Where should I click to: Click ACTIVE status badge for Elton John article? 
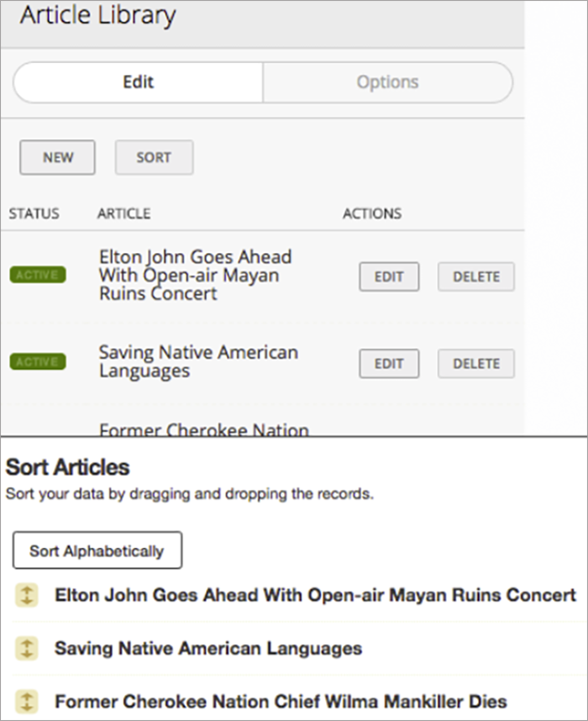pyautogui.click(x=38, y=275)
